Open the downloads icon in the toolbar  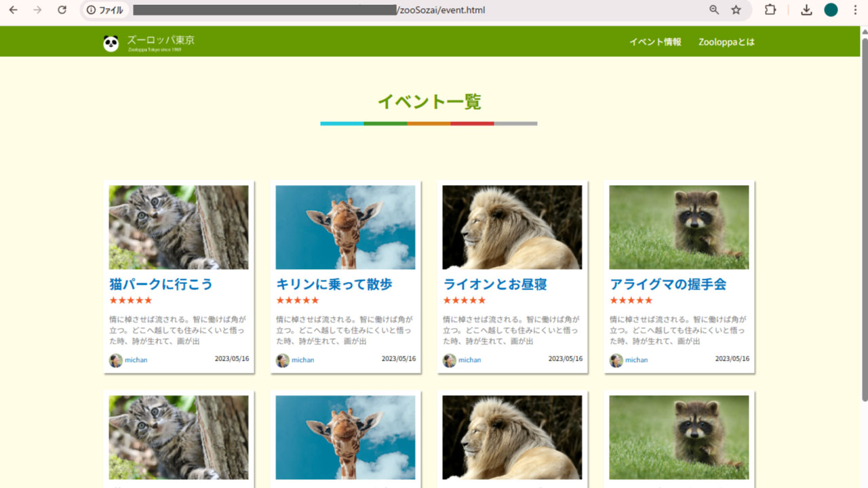[x=806, y=10]
